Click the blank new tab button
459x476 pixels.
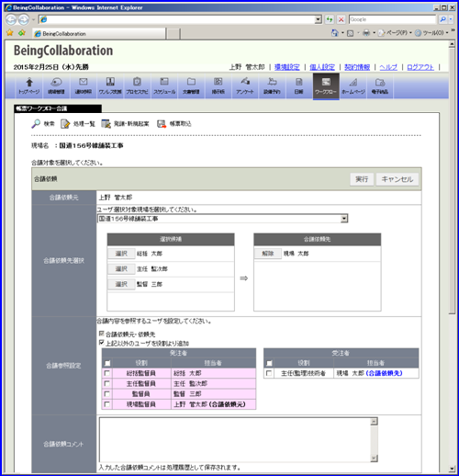[174, 34]
